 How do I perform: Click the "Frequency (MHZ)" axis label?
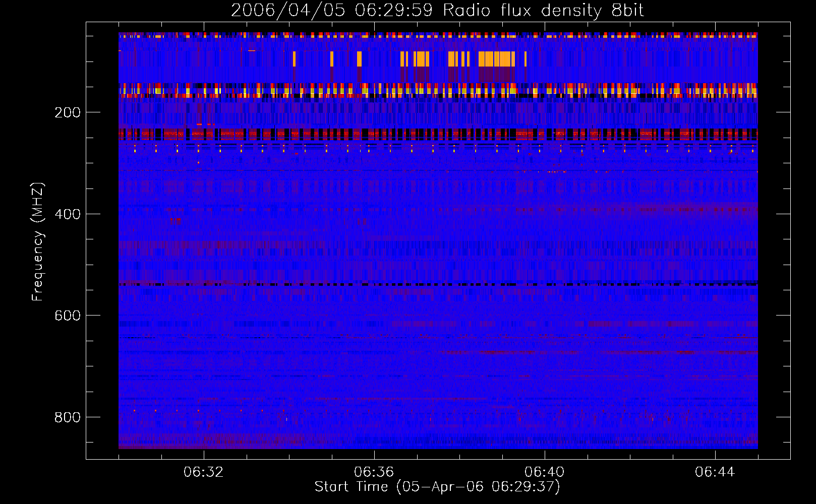pyautogui.click(x=37, y=242)
